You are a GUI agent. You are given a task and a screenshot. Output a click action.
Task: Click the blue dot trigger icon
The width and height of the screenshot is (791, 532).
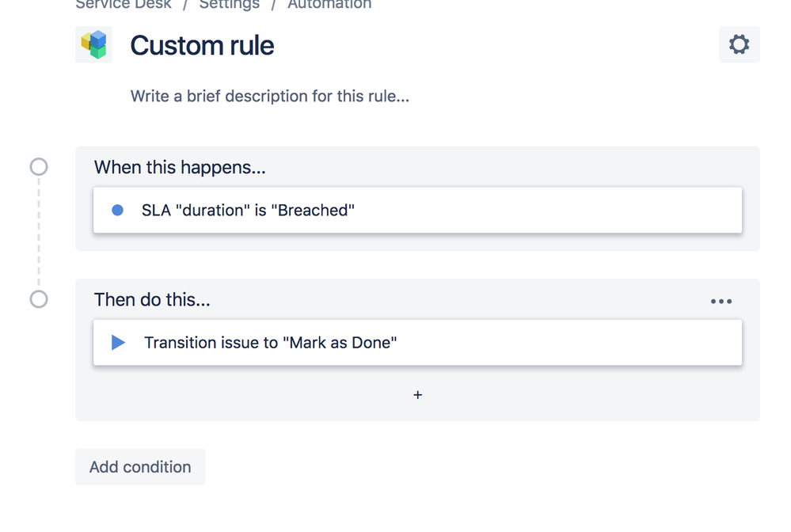coord(118,211)
